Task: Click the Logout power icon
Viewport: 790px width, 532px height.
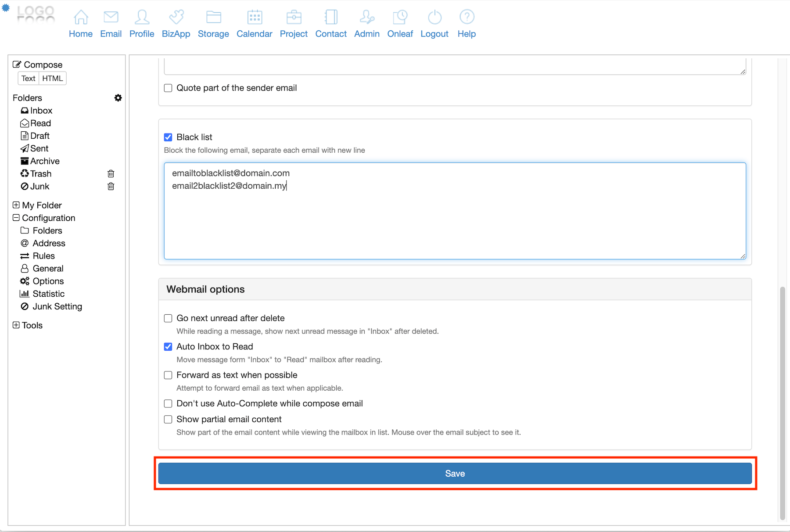Action: pyautogui.click(x=434, y=18)
